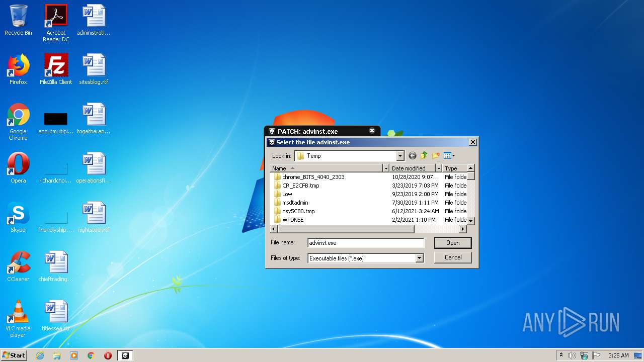
Task: Click the Cancel button
Action: (x=453, y=257)
